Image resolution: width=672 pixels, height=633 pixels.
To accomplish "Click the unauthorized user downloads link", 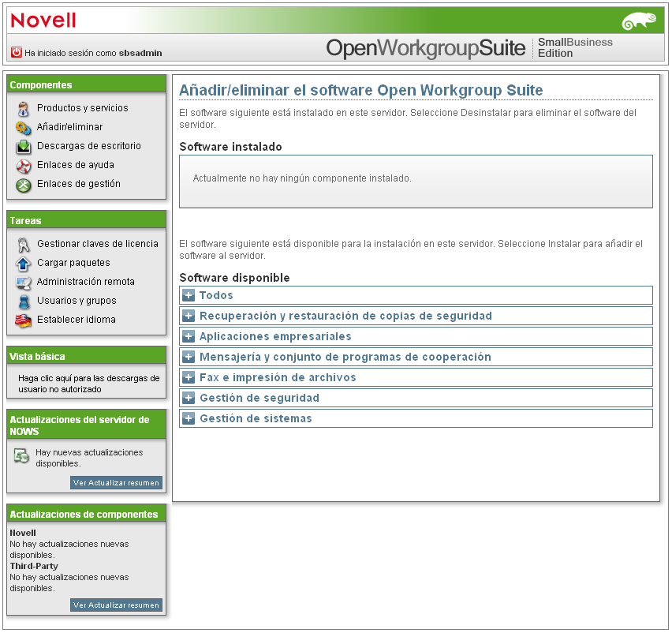I will click(88, 384).
